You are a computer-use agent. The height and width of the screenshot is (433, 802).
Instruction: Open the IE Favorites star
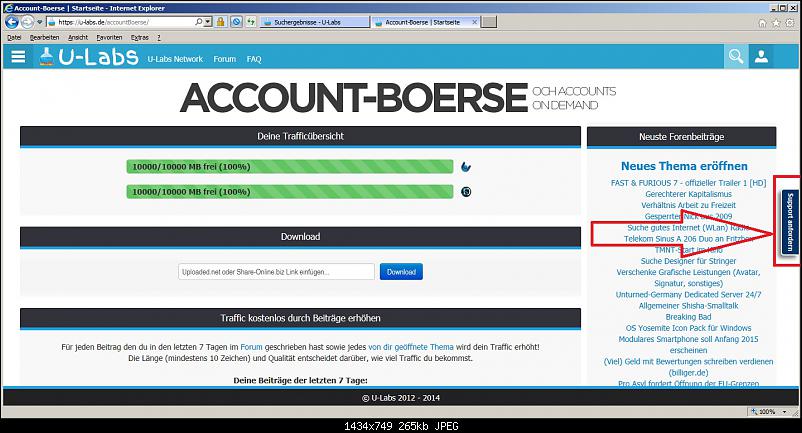click(x=776, y=23)
